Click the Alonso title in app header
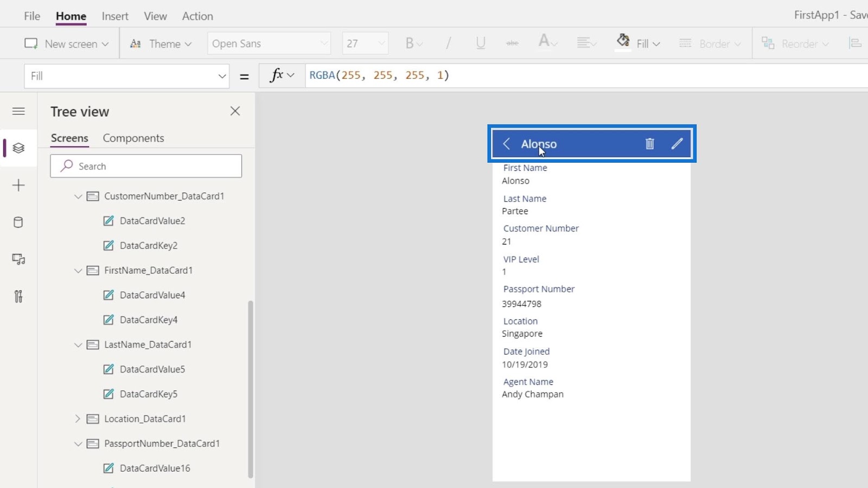This screenshot has width=868, height=488. pos(539,144)
